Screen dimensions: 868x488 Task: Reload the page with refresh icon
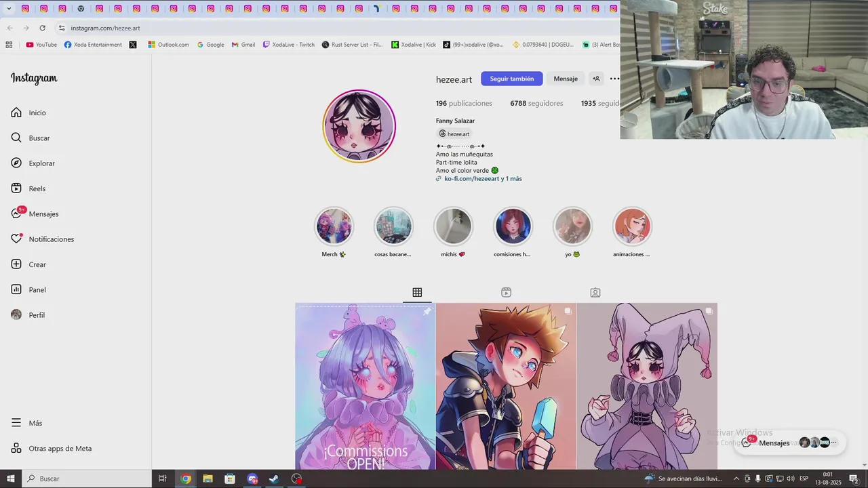coord(42,28)
